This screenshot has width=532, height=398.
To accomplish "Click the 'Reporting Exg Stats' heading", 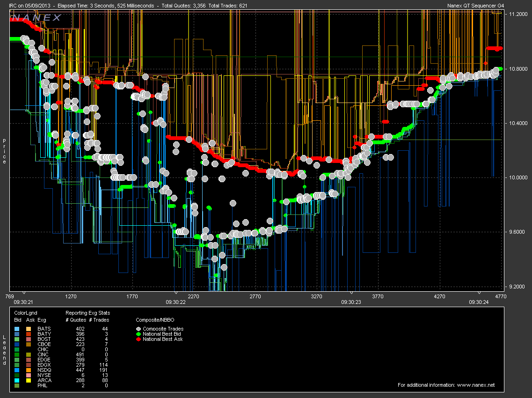I will 87,313.
